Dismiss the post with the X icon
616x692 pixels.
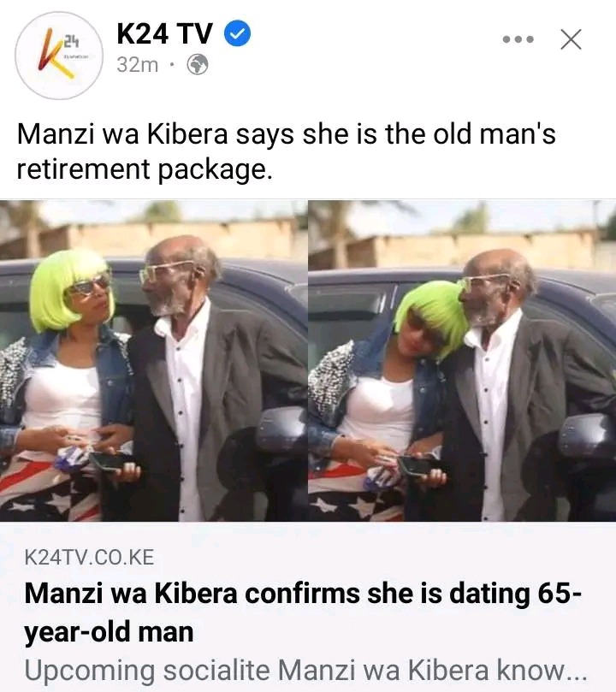[572, 39]
